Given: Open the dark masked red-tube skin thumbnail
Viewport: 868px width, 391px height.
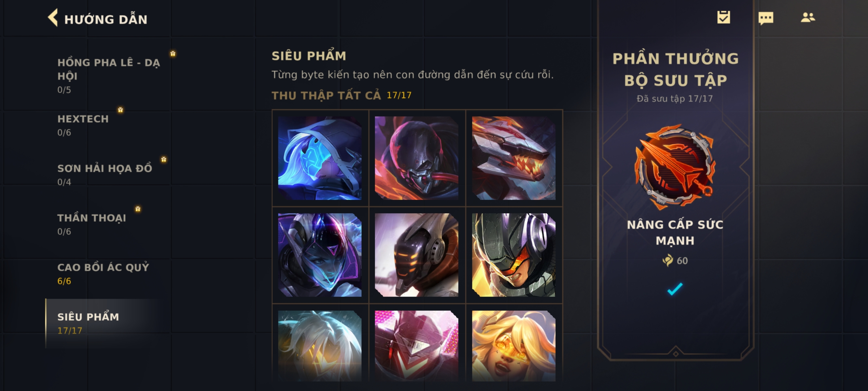Looking at the screenshot, I should (417, 158).
